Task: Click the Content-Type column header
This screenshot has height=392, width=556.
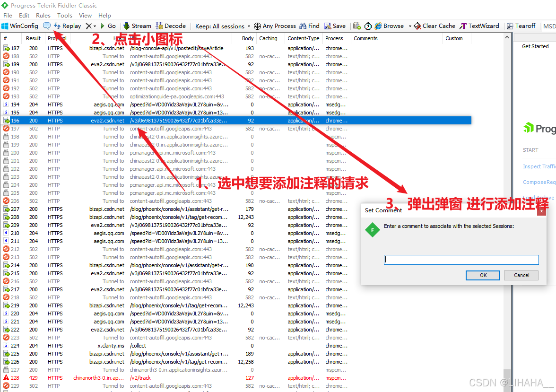Action: [x=304, y=38]
